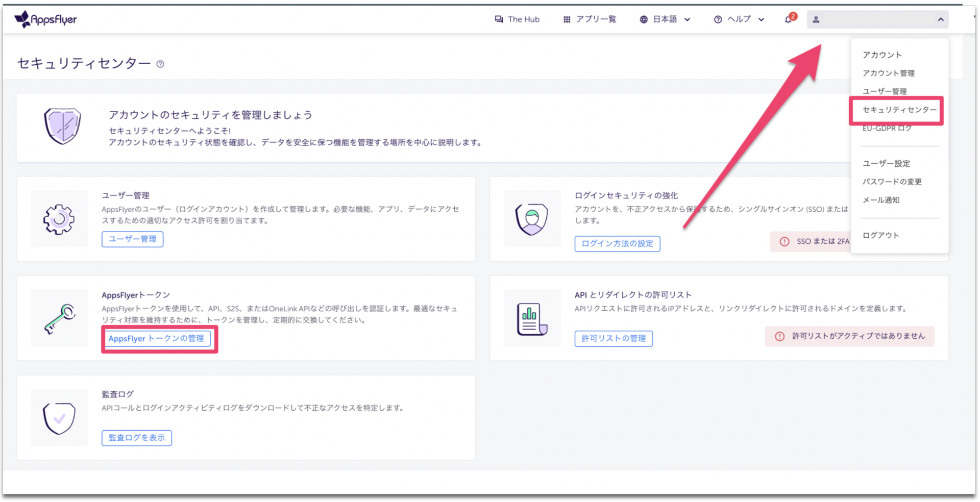
Task: Click the key icon in AppsFlyerトークン card
Action: point(59,319)
